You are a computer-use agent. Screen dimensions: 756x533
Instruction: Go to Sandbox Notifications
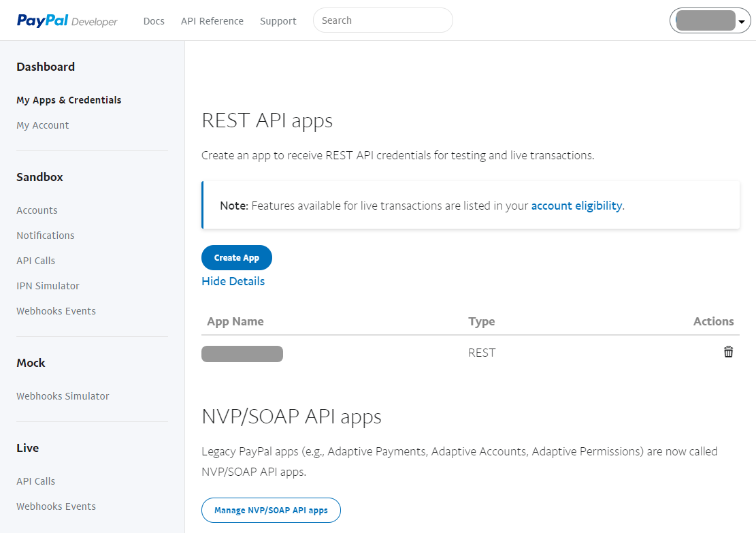point(46,236)
